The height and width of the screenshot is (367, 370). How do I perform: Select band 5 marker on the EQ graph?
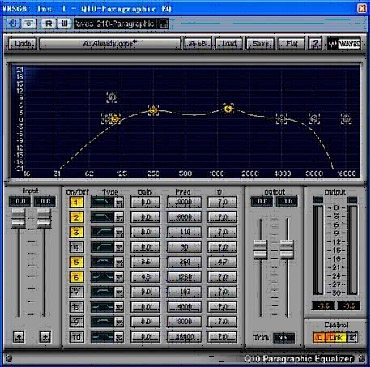pos(153,110)
